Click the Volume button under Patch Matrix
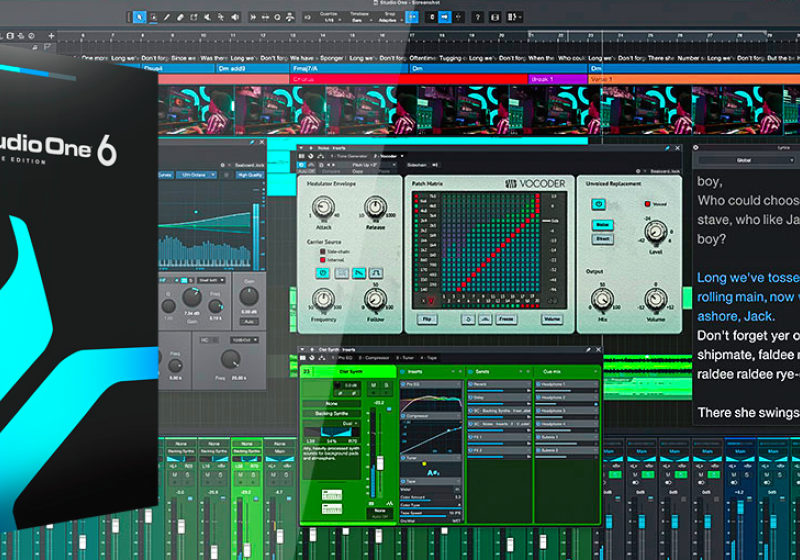This screenshot has height=560, width=800. click(x=552, y=319)
